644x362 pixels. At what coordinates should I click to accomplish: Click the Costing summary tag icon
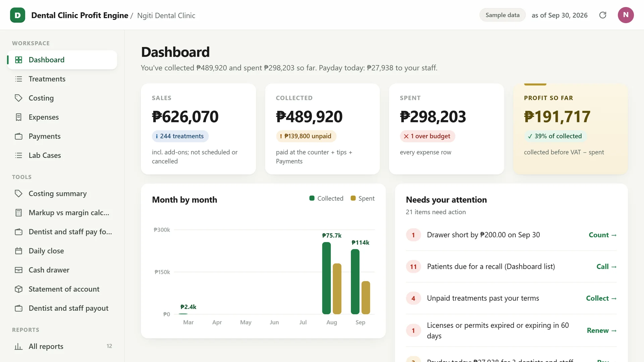tap(19, 193)
